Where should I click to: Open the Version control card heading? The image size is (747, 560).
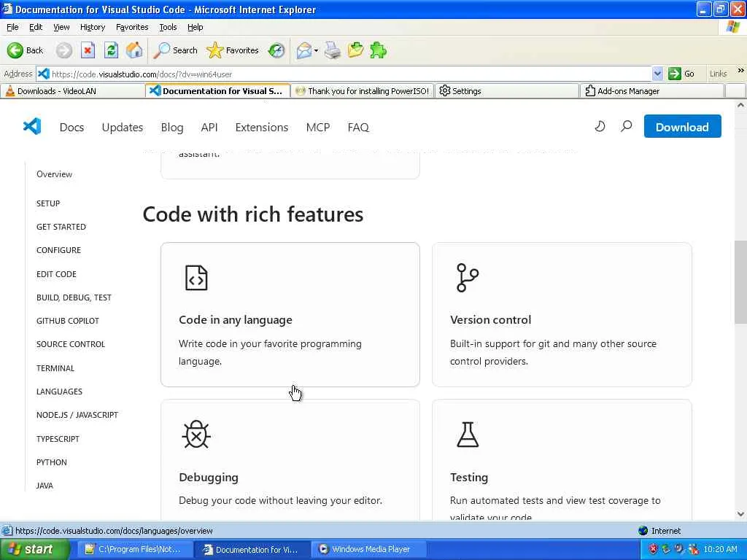pos(490,319)
